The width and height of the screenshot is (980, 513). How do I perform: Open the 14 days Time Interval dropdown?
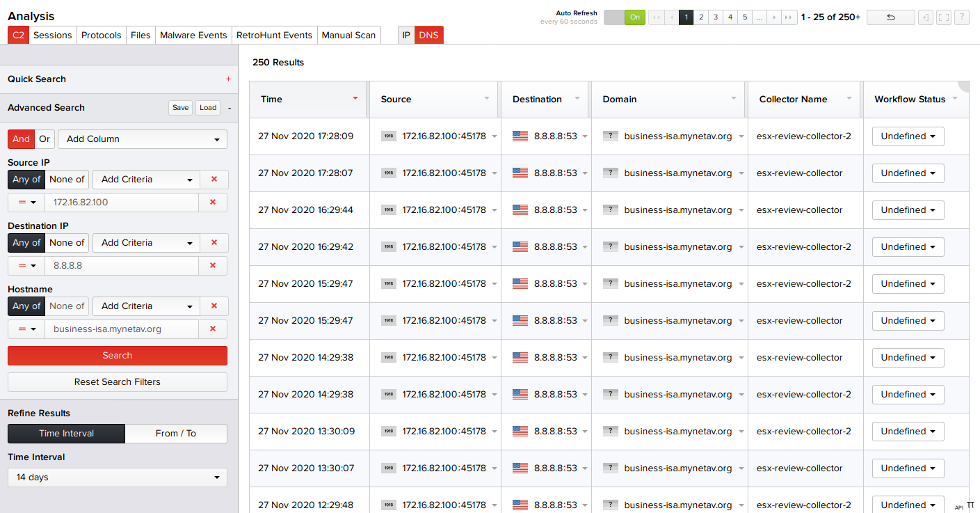(x=117, y=478)
